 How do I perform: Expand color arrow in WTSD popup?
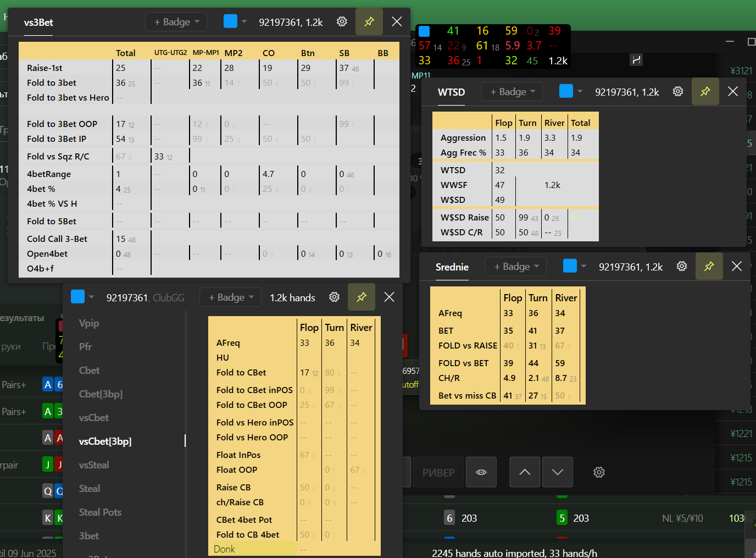coord(580,91)
